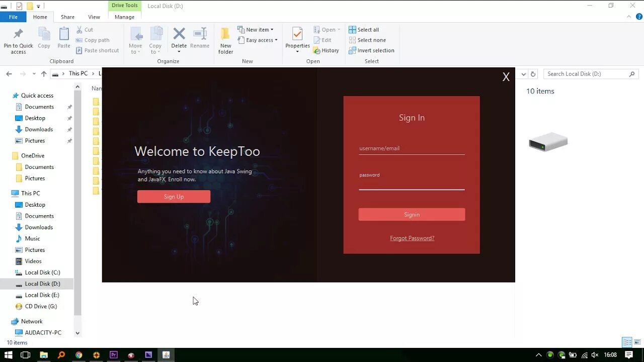
Task: Show hidden tray icons chevron
Action: [539, 355]
